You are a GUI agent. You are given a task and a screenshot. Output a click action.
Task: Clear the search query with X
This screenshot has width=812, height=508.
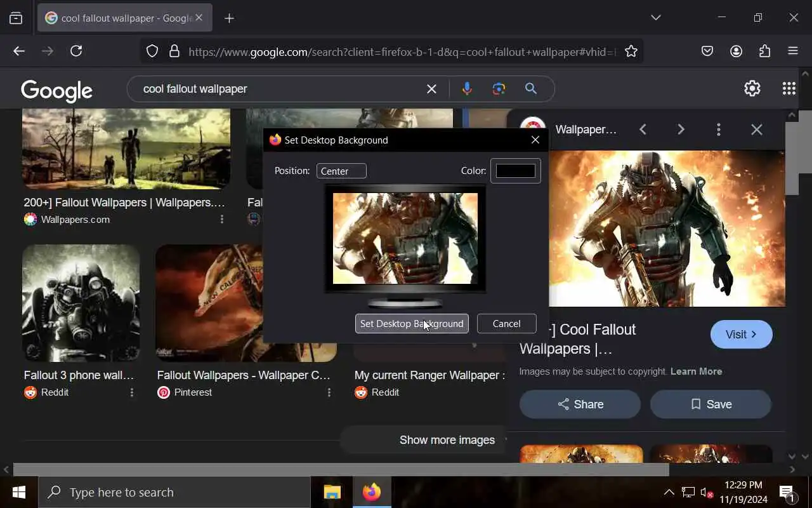pos(431,89)
